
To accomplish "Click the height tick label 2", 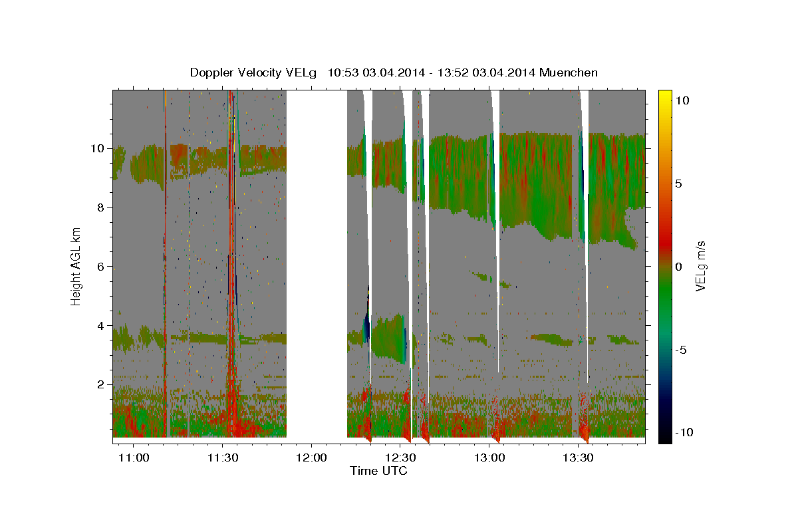I will click(102, 385).
